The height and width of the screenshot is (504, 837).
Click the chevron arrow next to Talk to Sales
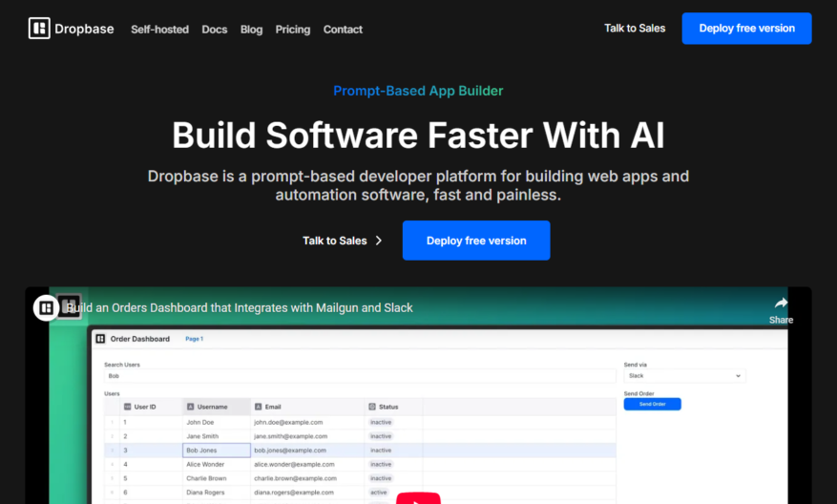click(379, 241)
